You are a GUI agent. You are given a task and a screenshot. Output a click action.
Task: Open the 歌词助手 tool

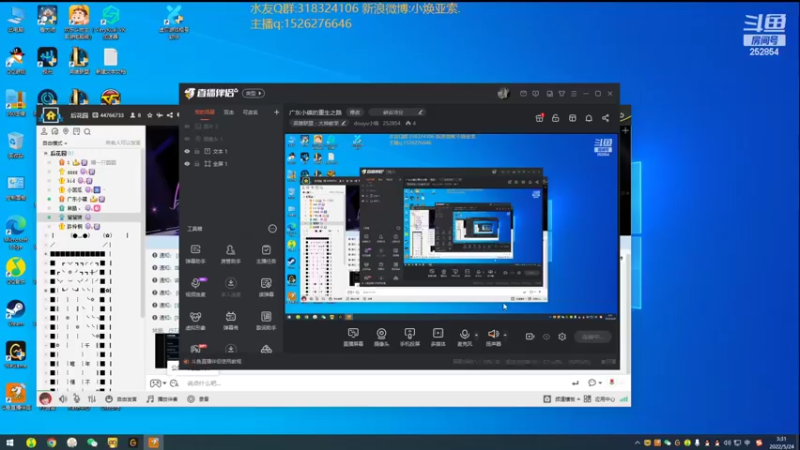[x=266, y=320]
